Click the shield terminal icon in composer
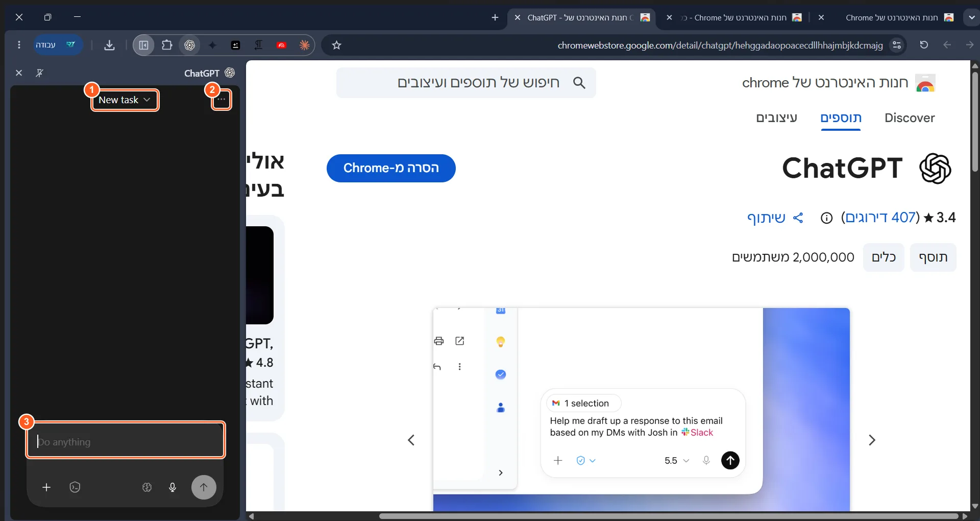Screen dimensions: 980x521 [75, 487]
